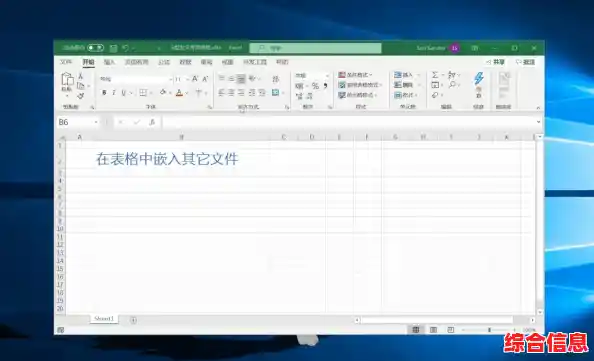Toggle Center horizontal alignment
The height and width of the screenshot is (361, 594).
point(231,92)
